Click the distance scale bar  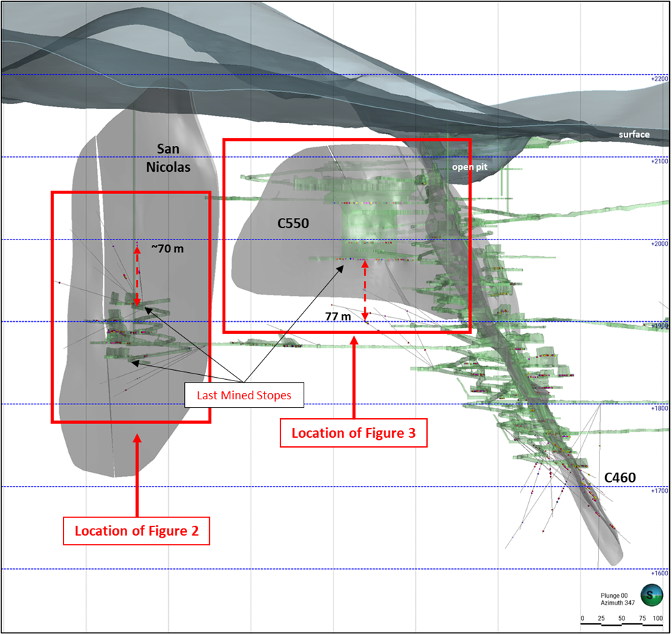621,616
